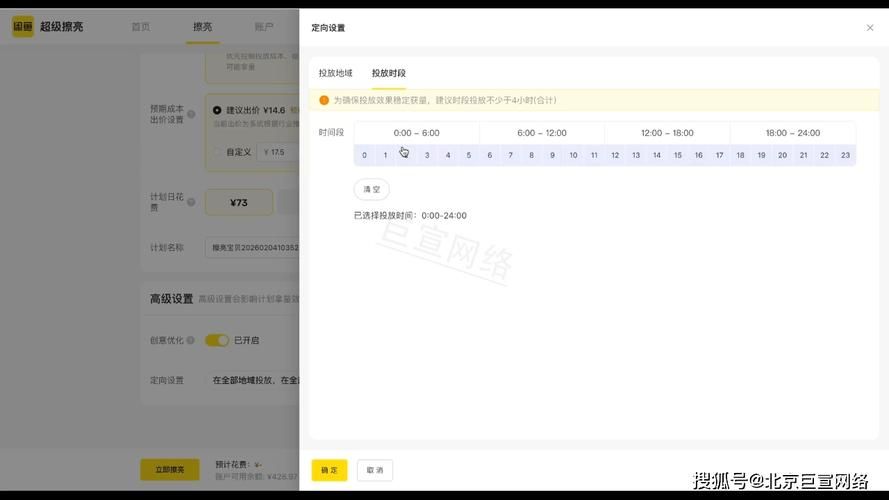Image resolution: width=889 pixels, height=500 pixels.
Task: Close the 定向设置 panel with X
Action: click(x=870, y=28)
